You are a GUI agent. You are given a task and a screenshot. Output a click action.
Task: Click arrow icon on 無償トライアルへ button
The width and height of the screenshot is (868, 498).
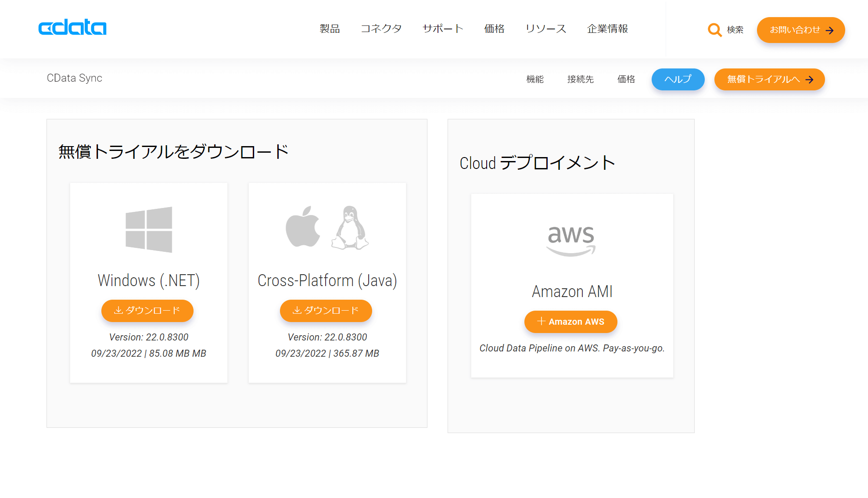tap(810, 79)
